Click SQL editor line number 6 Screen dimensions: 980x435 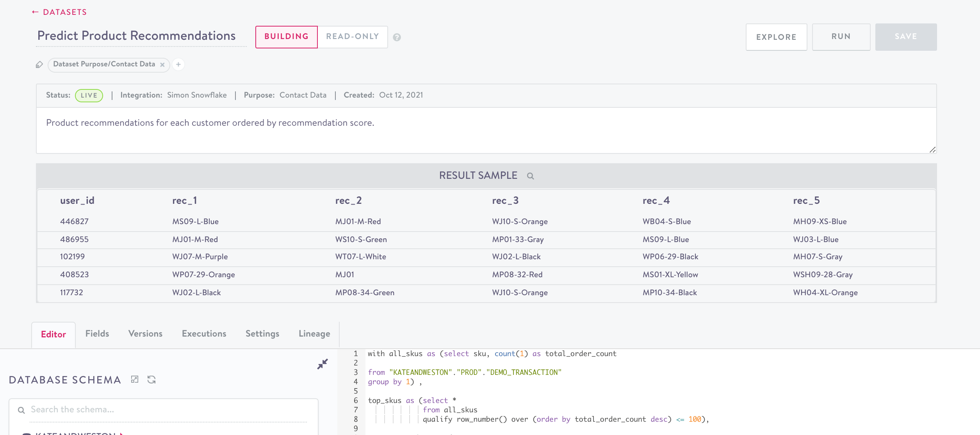coord(356,401)
